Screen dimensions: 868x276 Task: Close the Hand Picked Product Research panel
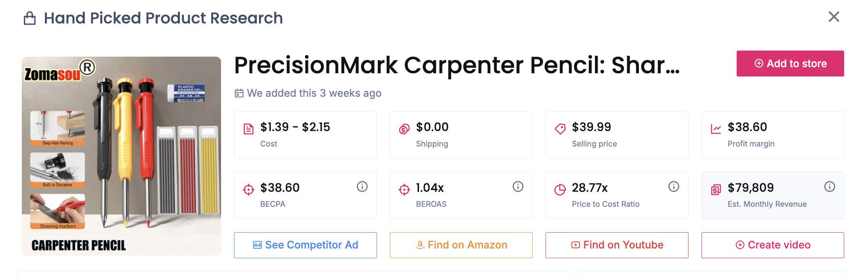tap(834, 17)
